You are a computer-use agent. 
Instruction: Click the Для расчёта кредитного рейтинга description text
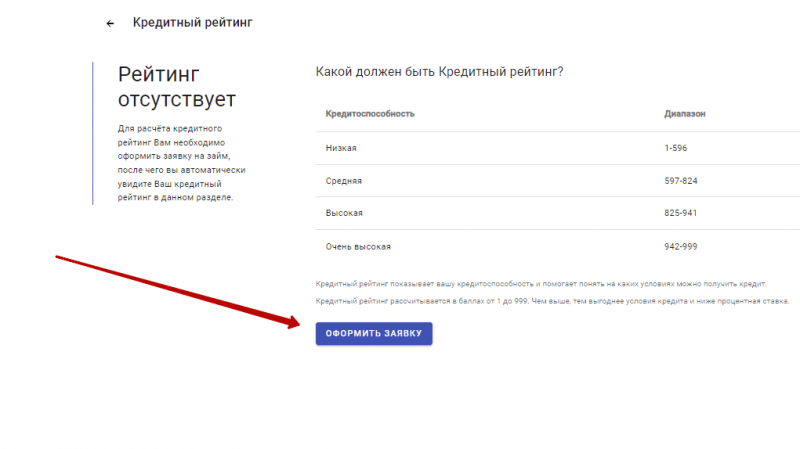click(181, 163)
